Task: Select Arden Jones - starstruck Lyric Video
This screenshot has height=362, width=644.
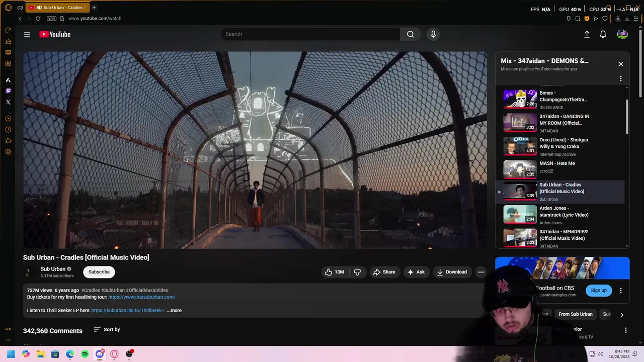Action: pos(560,215)
